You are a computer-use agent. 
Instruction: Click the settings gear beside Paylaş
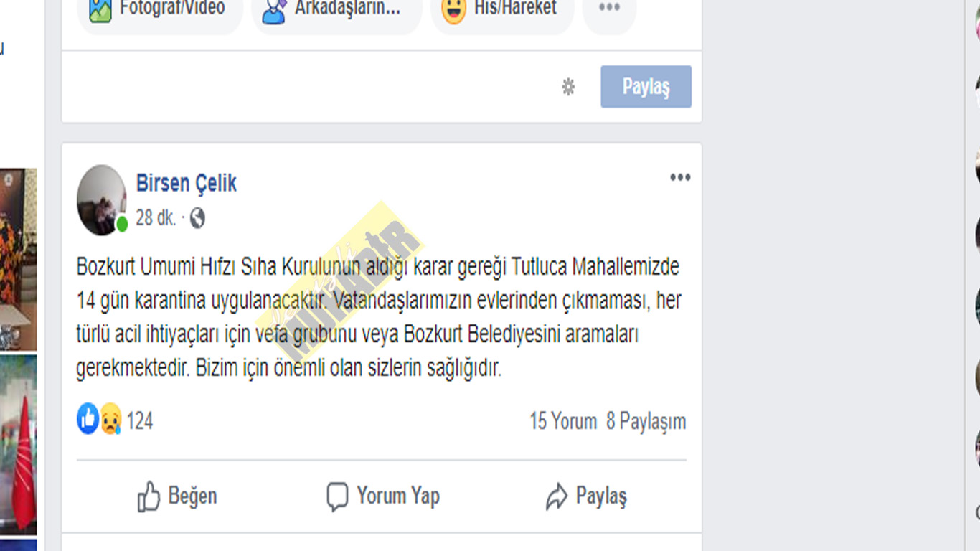tap(568, 88)
